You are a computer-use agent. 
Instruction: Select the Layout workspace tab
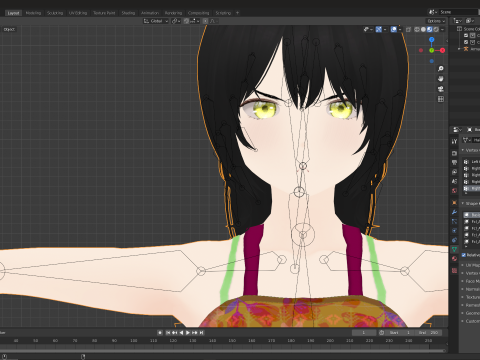13,13
